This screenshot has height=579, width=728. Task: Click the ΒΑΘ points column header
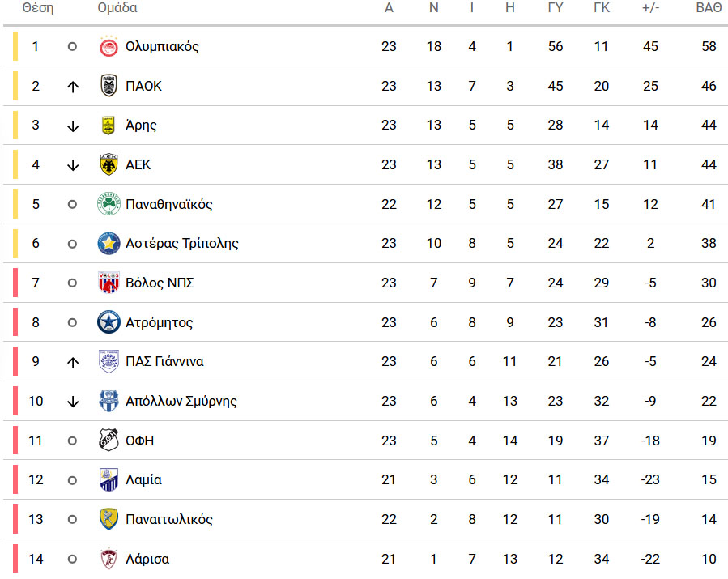[x=709, y=8]
